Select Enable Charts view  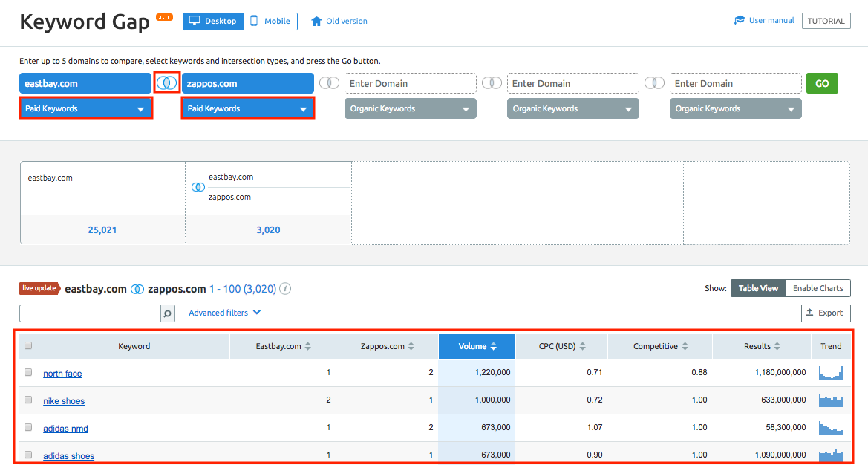click(818, 288)
